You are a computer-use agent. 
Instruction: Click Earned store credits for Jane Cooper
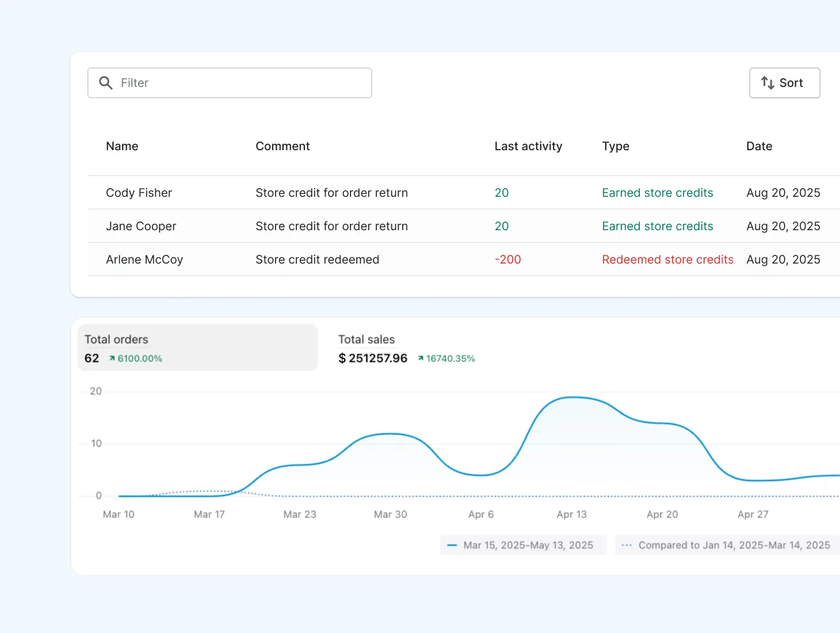click(658, 226)
